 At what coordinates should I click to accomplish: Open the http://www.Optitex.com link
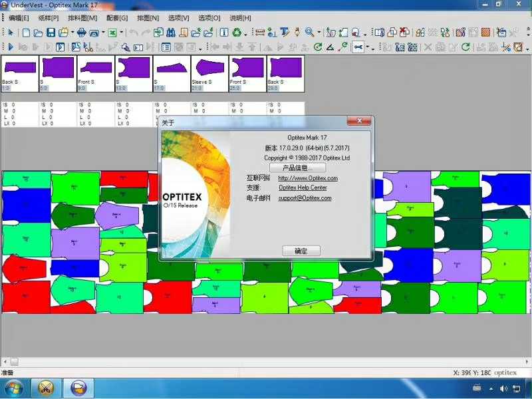coord(308,178)
